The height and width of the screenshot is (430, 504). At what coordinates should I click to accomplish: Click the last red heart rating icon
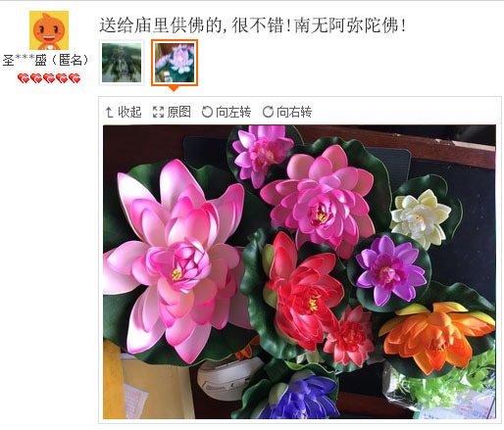[x=75, y=78]
